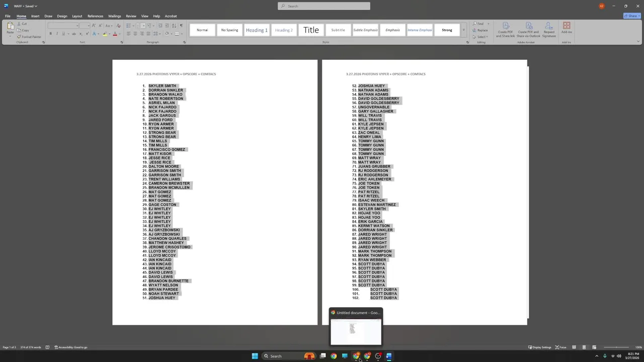Viewport: 644px width, 362px height.
Task: Open the font color dropdown arrow
Action: click(x=119, y=34)
